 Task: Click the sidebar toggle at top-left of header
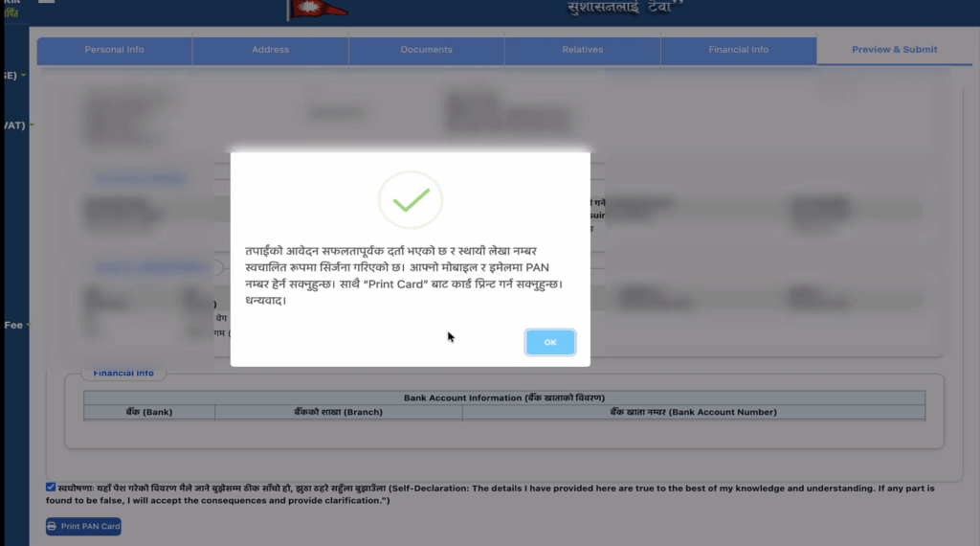point(46,2)
